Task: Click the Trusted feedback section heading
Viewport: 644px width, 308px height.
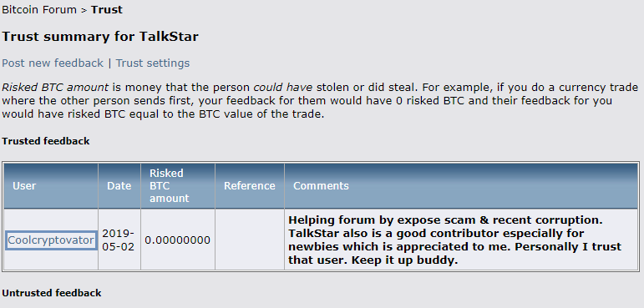Action: point(46,141)
